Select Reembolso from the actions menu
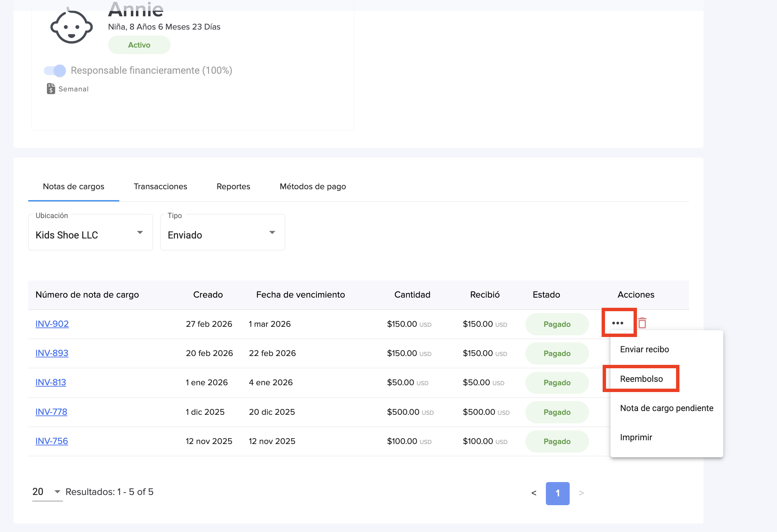The height and width of the screenshot is (532, 777). pyautogui.click(x=641, y=379)
